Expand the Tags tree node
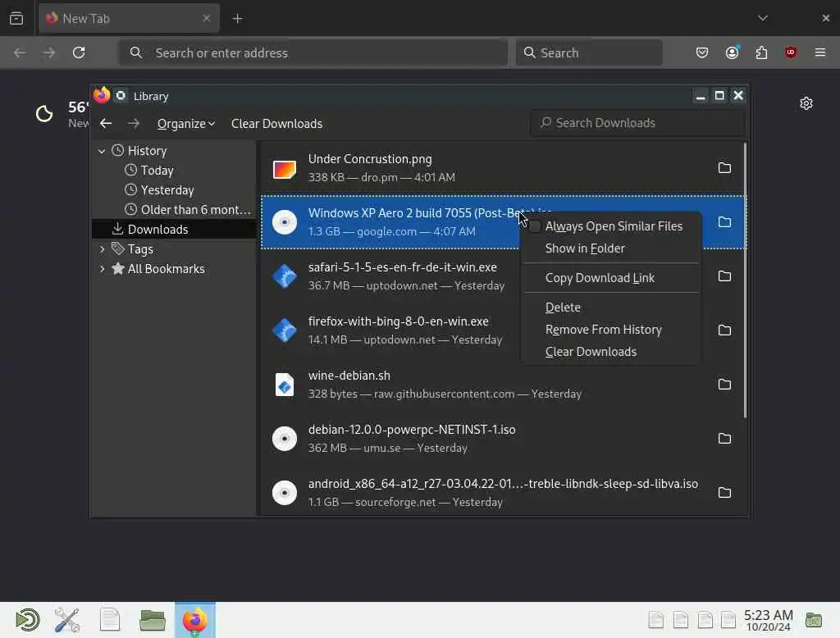The width and height of the screenshot is (840, 638). (x=102, y=249)
